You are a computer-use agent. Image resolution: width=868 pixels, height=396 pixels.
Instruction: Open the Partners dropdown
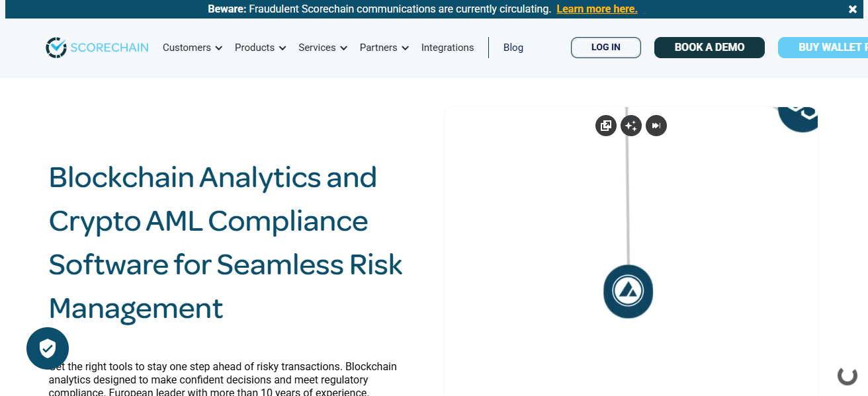point(384,48)
